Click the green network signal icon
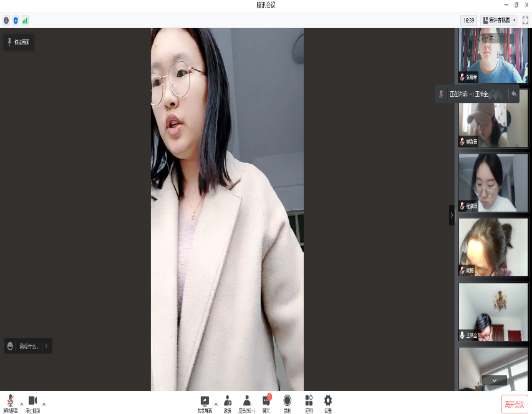 [x=25, y=21]
